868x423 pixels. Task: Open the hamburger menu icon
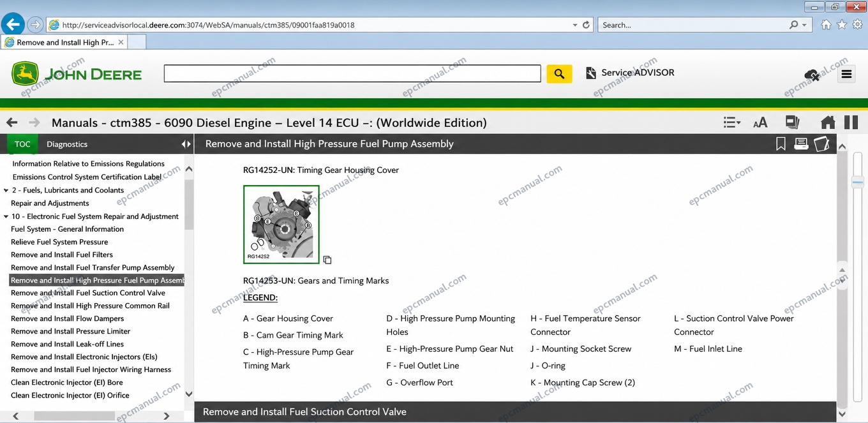coord(847,74)
